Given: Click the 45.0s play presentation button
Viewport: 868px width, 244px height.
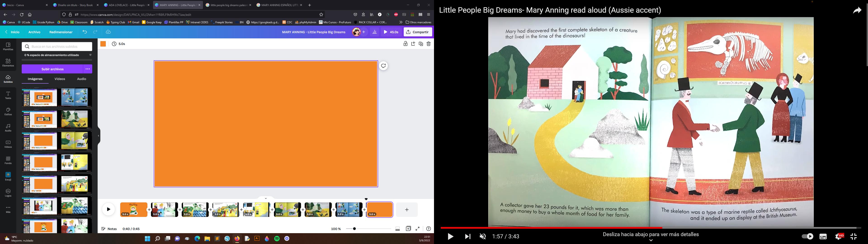Looking at the screenshot, I should click(x=391, y=32).
